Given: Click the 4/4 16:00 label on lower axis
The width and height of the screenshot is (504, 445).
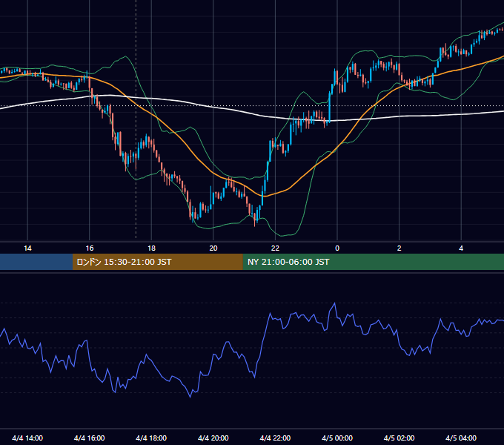Looking at the screenshot, I should coord(90,438).
